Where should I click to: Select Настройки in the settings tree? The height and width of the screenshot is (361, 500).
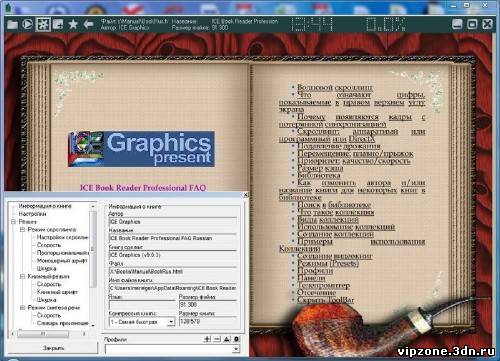pyautogui.click(x=32, y=214)
